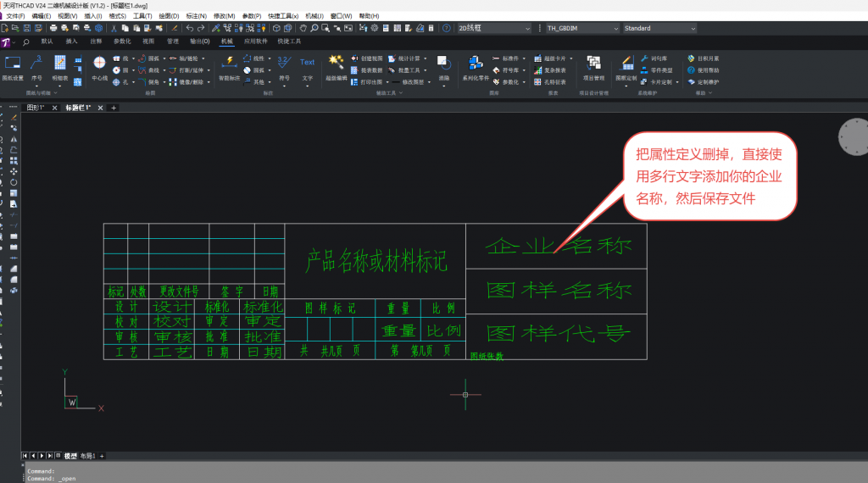Click the Save floppy disk icon
The image size is (868, 483).
[26, 28]
